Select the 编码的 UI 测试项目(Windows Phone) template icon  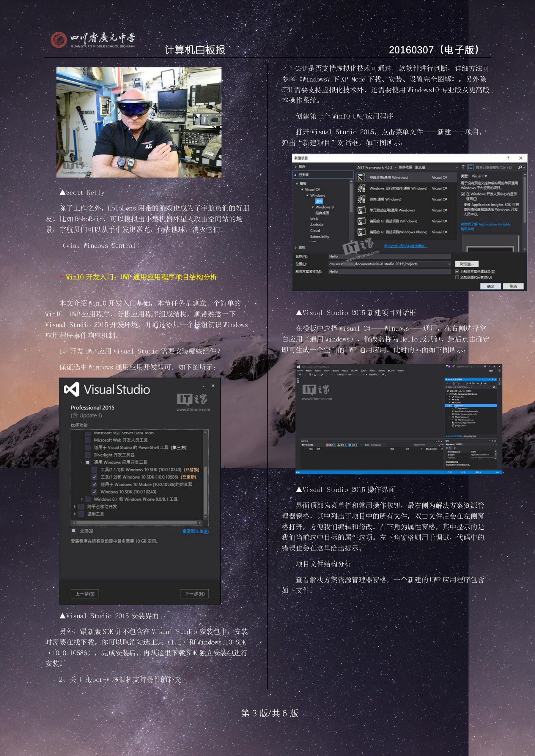point(361,232)
